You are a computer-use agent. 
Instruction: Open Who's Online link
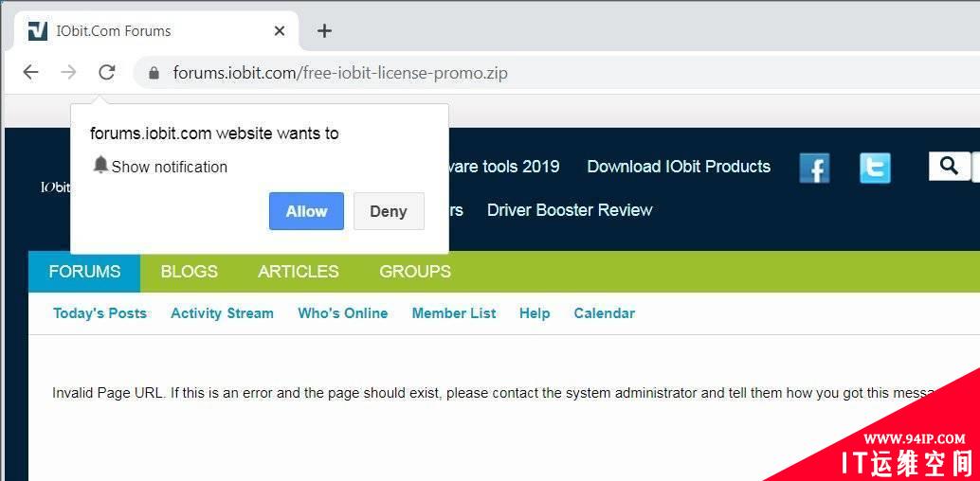[x=343, y=313]
